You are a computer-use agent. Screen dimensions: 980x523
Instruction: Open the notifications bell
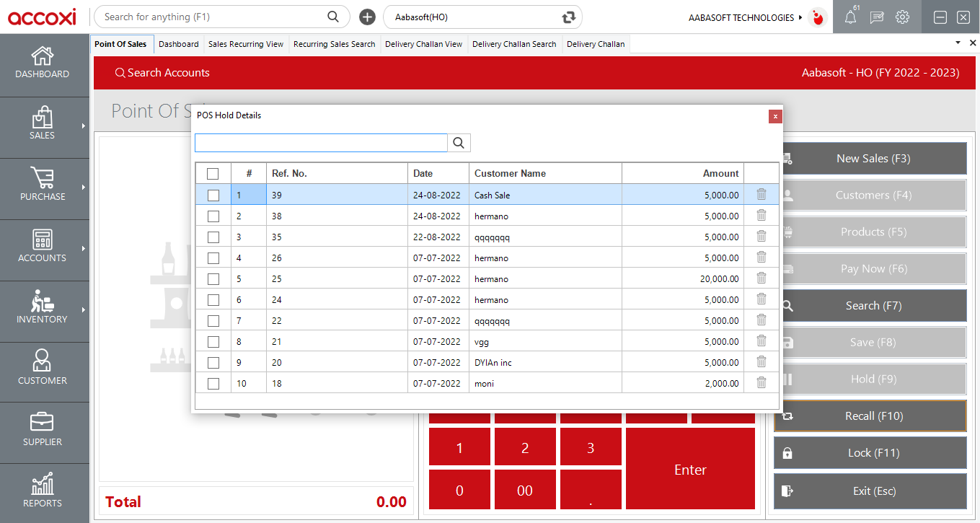click(851, 17)
